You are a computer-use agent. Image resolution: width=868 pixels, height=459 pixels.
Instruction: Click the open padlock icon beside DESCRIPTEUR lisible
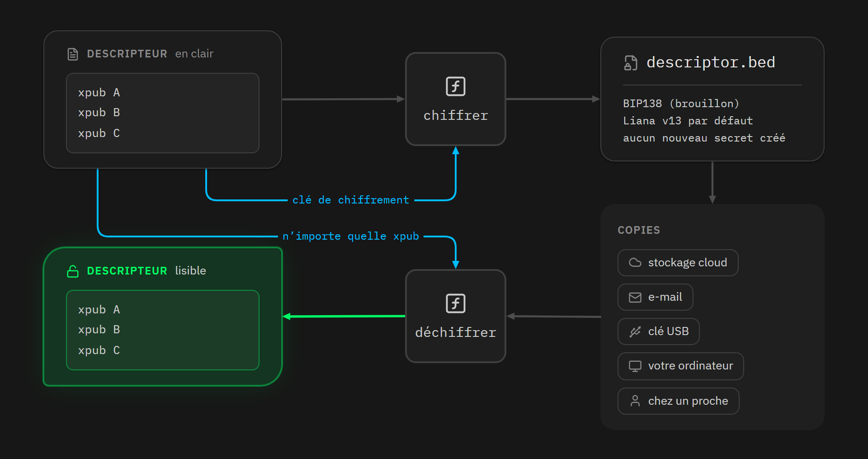click(x=73, y=271)
